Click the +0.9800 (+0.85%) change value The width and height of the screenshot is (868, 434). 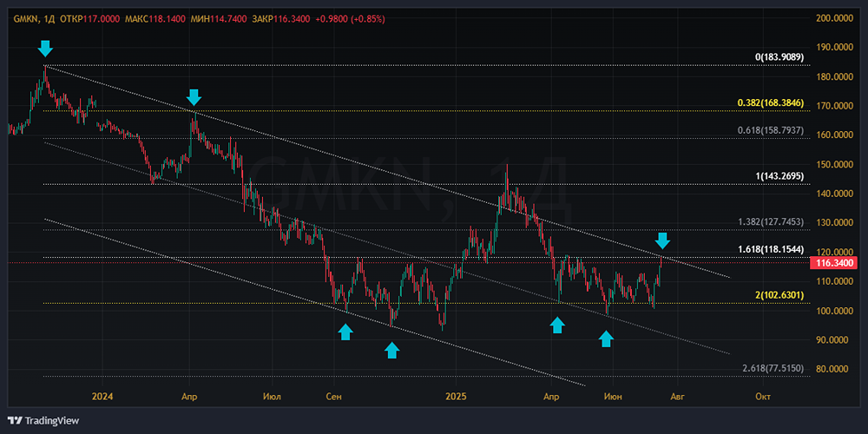350,19
